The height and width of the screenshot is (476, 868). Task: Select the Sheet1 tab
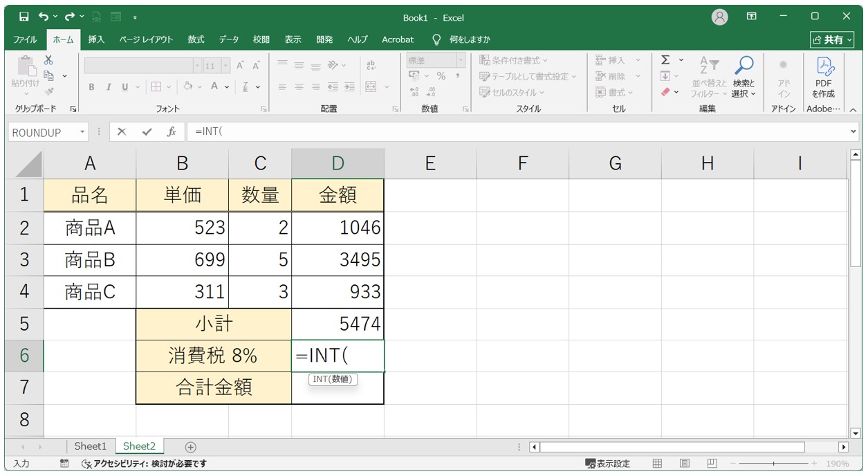pyautogui.click(x=91, y=447)
